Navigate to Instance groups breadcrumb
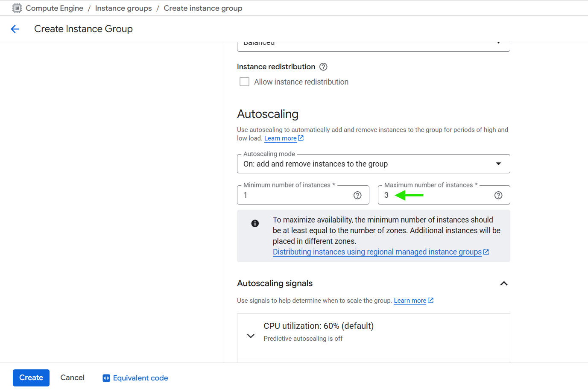 (123, 8)
